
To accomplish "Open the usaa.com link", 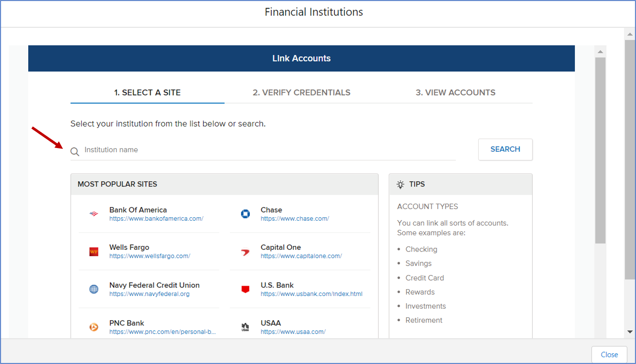I will pyautogui.click(x=293, y=331).
